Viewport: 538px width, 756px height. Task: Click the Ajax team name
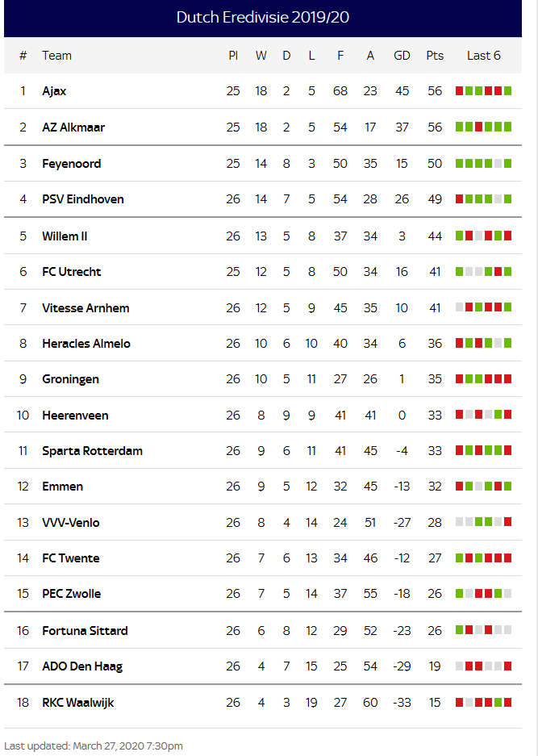point(54,91)
